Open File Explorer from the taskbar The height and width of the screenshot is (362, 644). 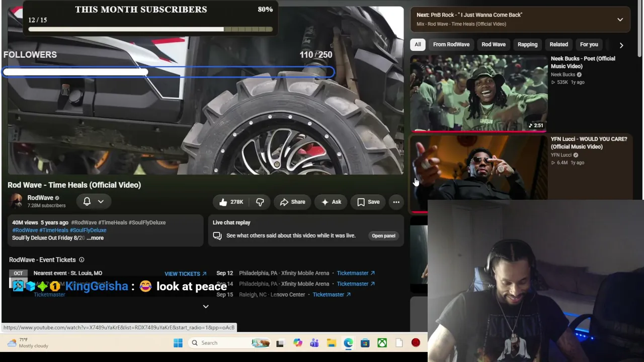(332, 343)
